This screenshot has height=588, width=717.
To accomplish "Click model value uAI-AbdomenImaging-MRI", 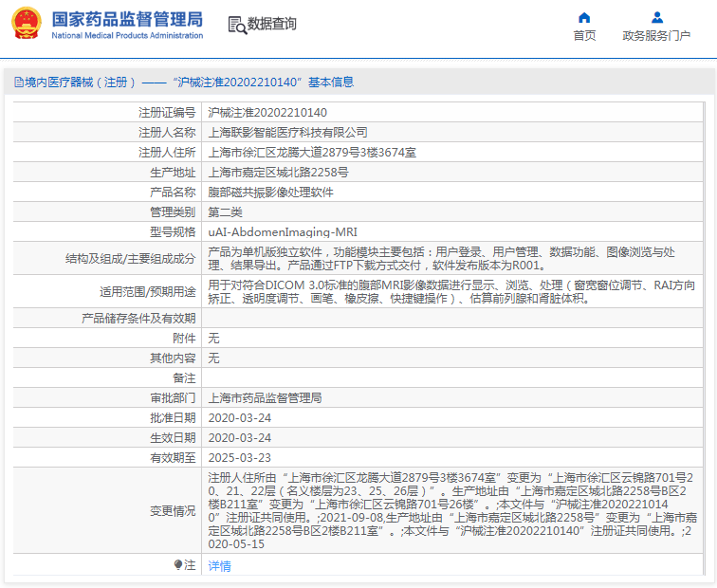I will pos(283,232).
